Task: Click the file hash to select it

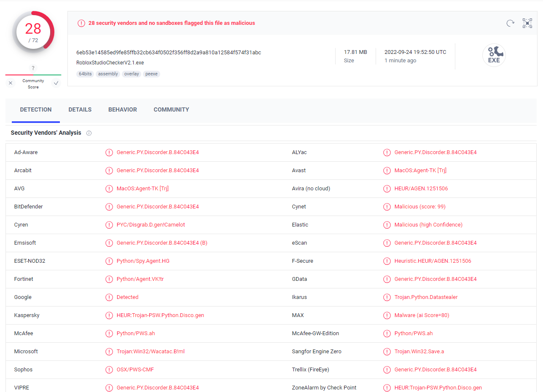Action: 169,53
